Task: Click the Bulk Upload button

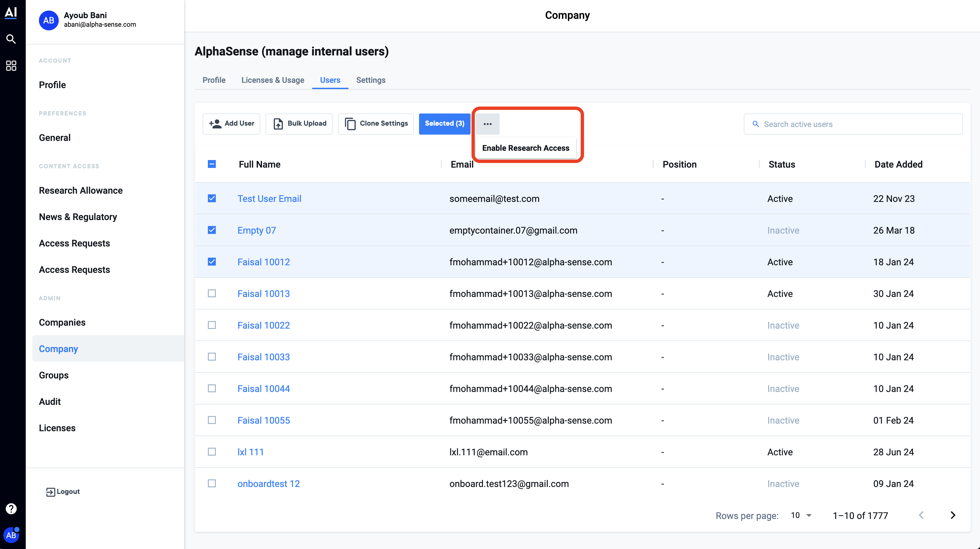Action: [x=299, y=124]
